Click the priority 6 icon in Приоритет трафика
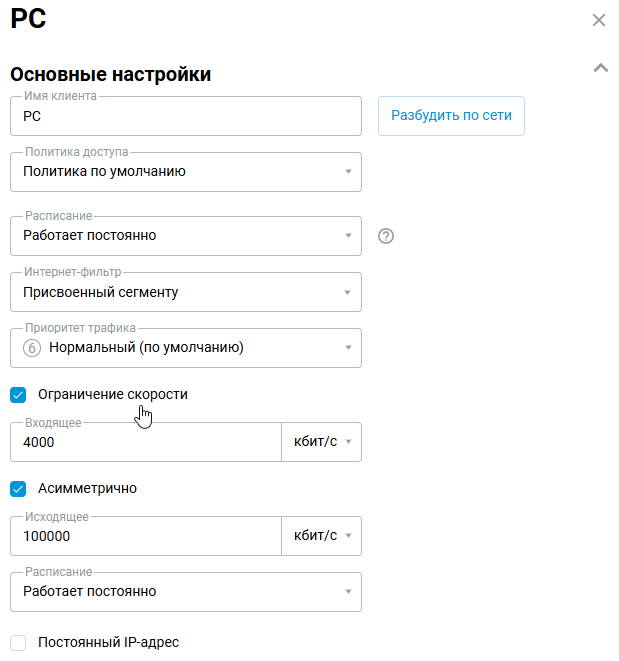 pos(31,348)
